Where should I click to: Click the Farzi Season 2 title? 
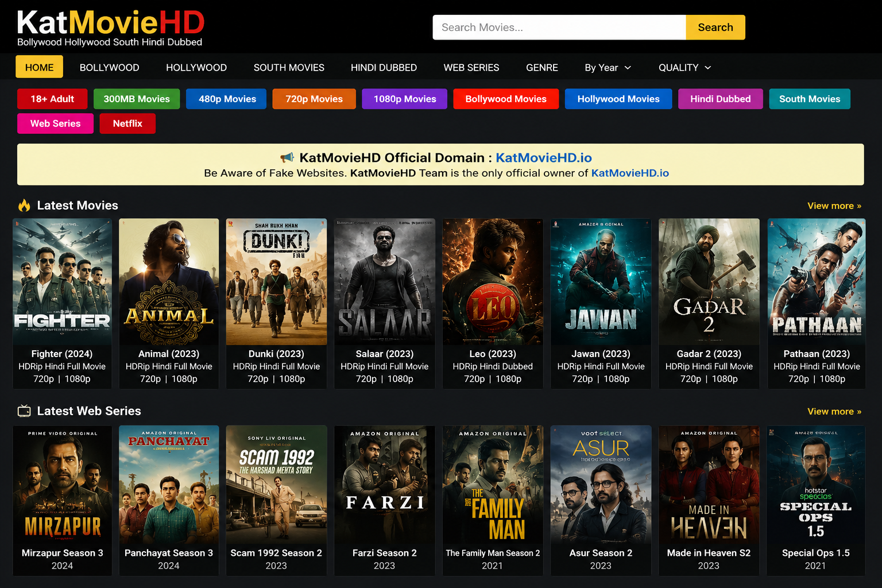(384, 553)
